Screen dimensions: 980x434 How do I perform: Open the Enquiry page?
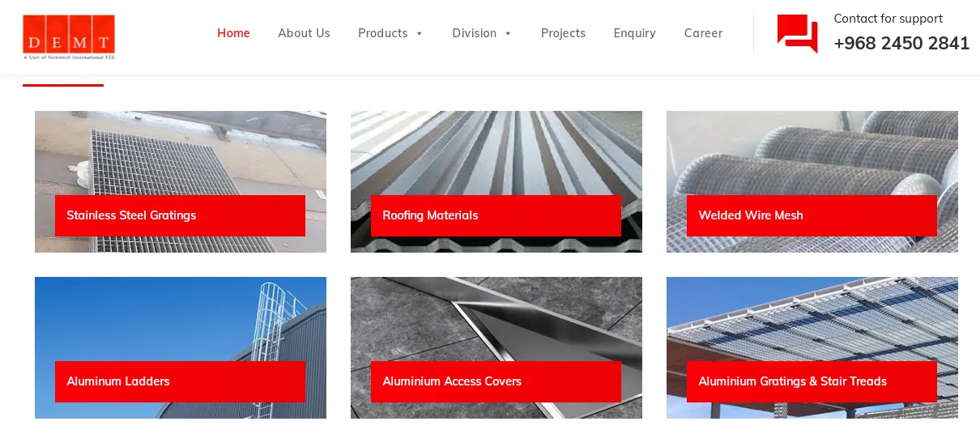(x=634, y=33)
